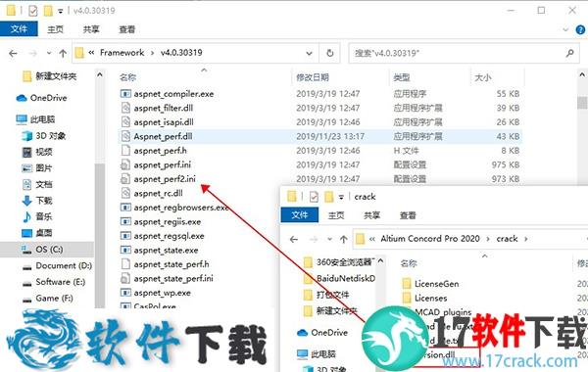The width and height of the screenshot is (588, 372).
Task: Sort by 修改日期 column
Action: pos(313,77)
